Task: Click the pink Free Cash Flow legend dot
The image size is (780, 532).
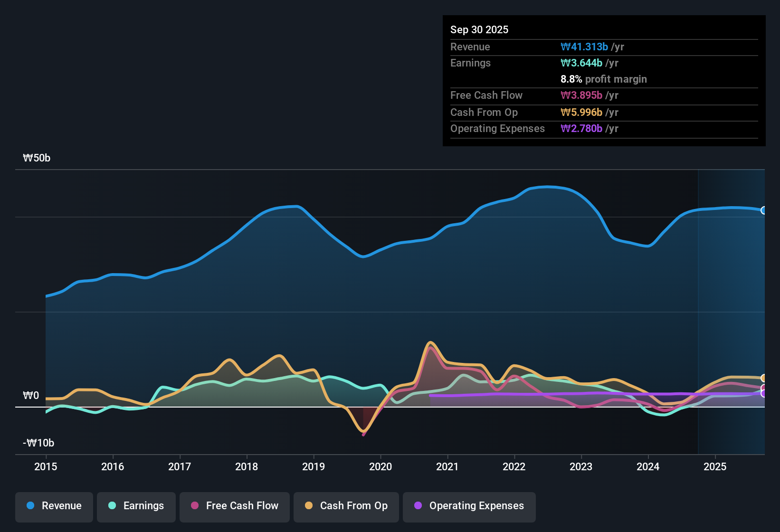Action: 194,506
